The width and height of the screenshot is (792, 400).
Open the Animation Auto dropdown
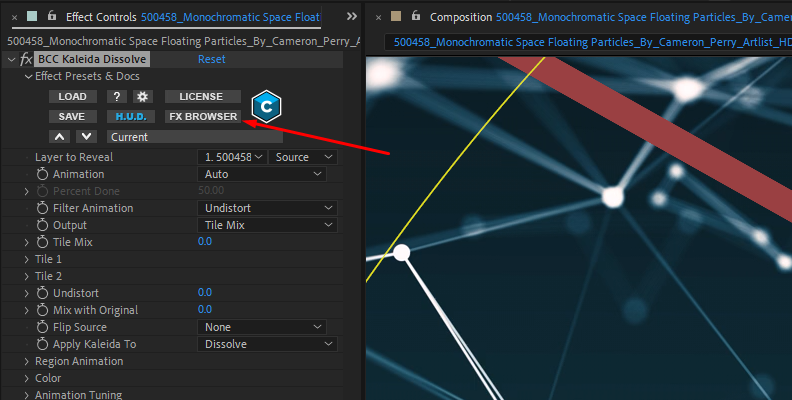coord(262,174)
